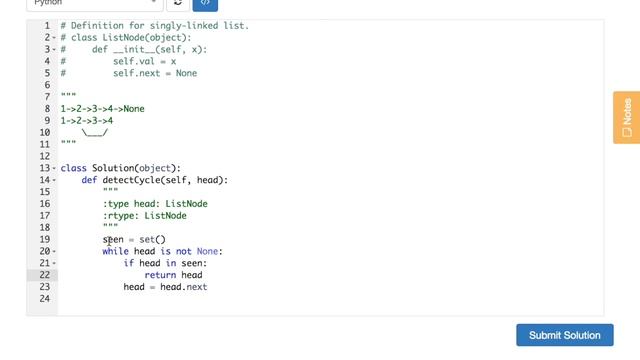This screenshot has height=360, width=640.
Task: Click 'while head is not None:' line
Action: [x=162, y=251]
